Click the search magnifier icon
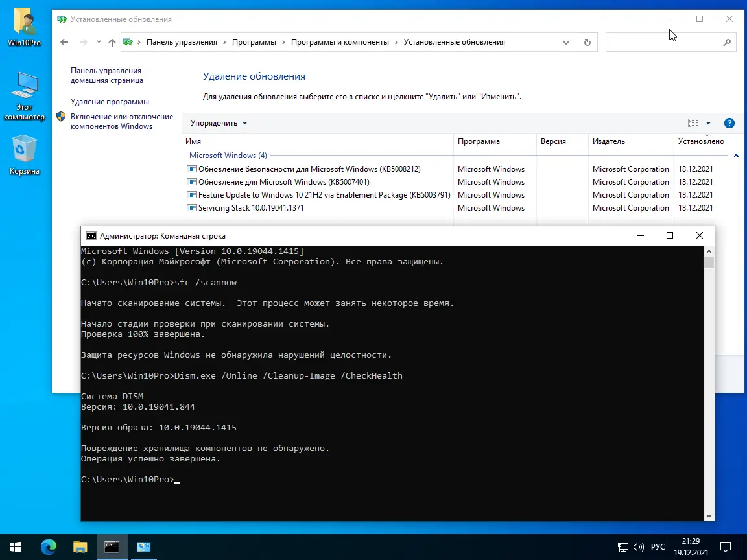The height and width of the screenshot is (560, 747). coord(727,42)
